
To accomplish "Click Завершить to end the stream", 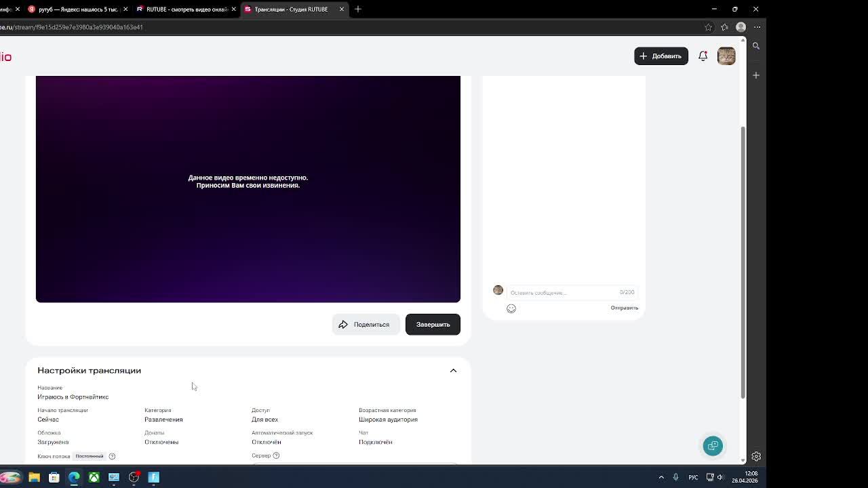I will coord(433,325).
